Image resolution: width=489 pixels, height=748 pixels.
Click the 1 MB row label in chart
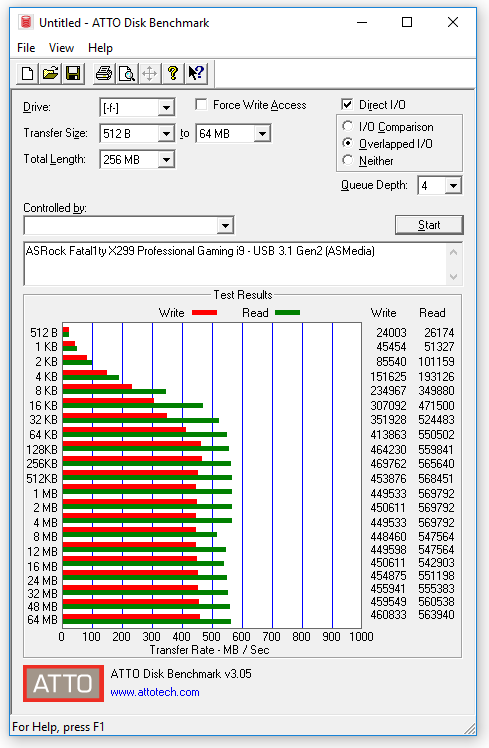45,494
